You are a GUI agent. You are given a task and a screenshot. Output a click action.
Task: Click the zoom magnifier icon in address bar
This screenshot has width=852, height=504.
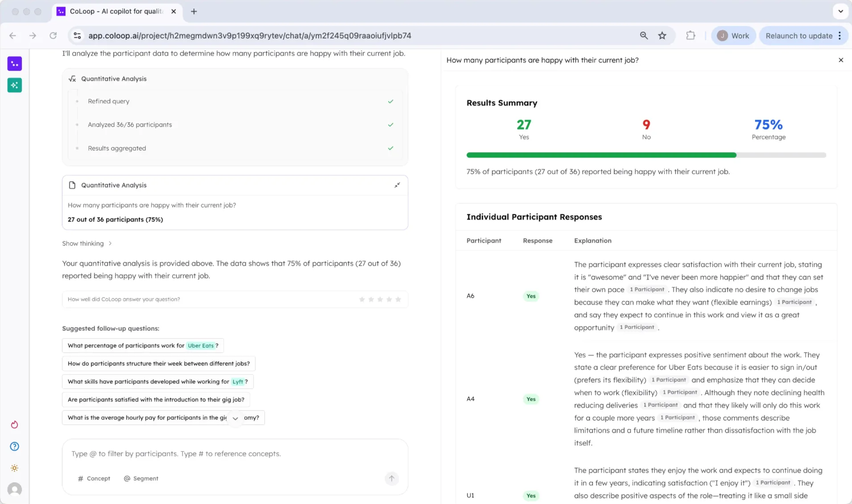644,36
